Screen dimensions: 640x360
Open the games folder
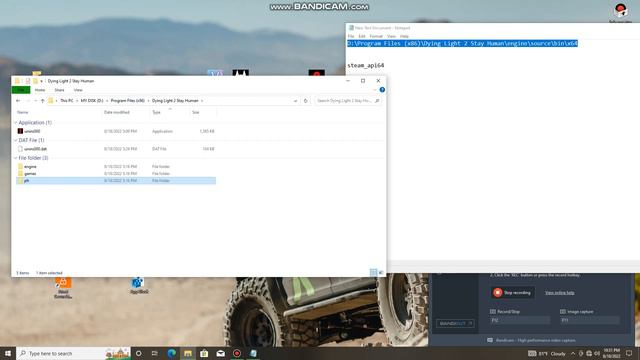[x=30, y=173]
